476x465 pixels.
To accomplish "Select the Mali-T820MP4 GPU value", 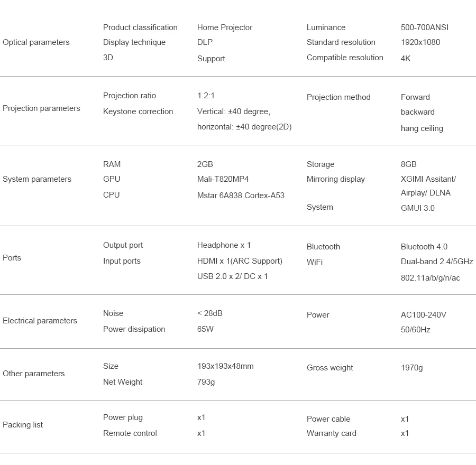I will tap(223, 179).
